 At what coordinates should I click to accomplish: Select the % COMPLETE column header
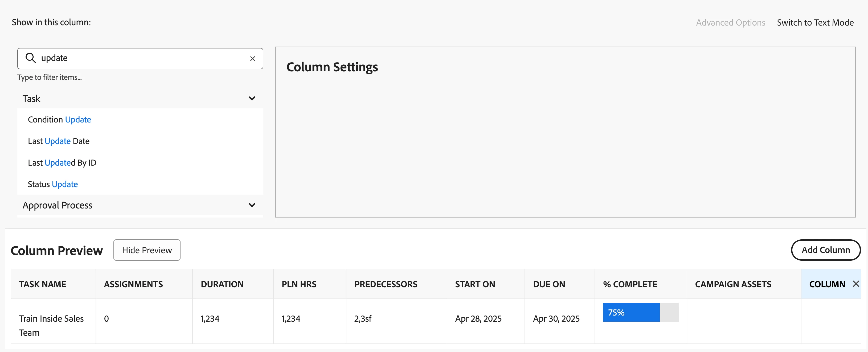coord(630,284)
